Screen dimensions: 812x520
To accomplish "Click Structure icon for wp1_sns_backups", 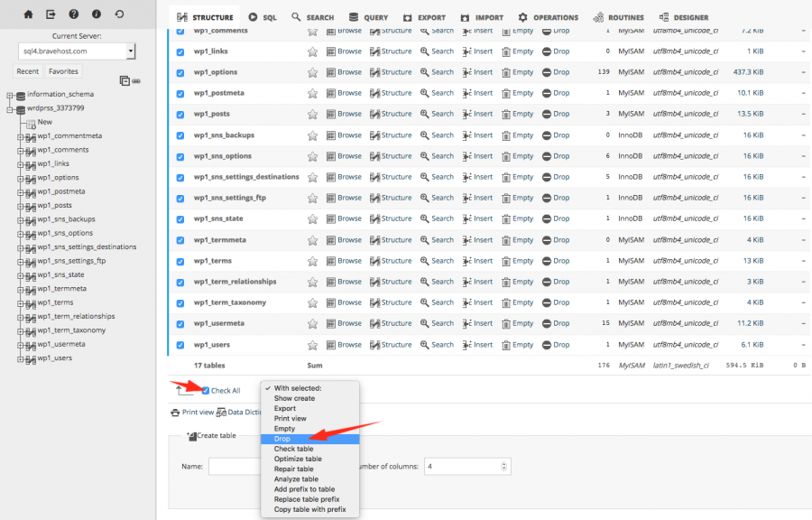I will (375, 135).
